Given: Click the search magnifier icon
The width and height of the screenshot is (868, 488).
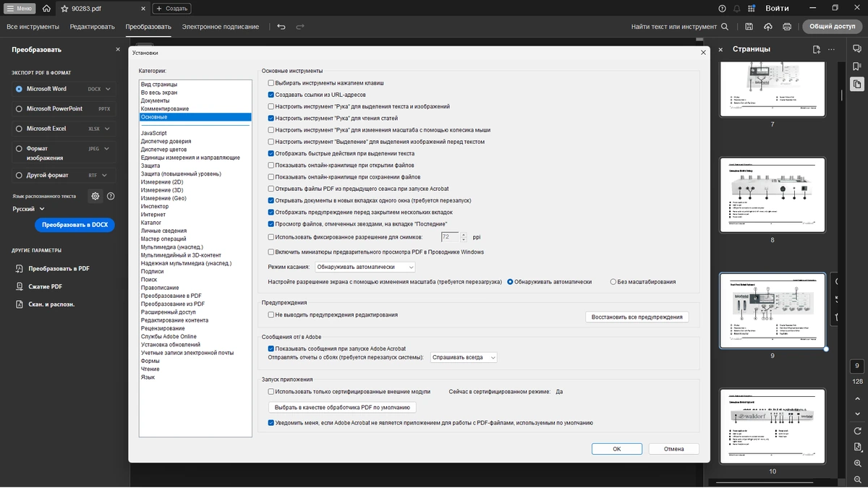Looking at the screenshot, I should pos(725,27).
